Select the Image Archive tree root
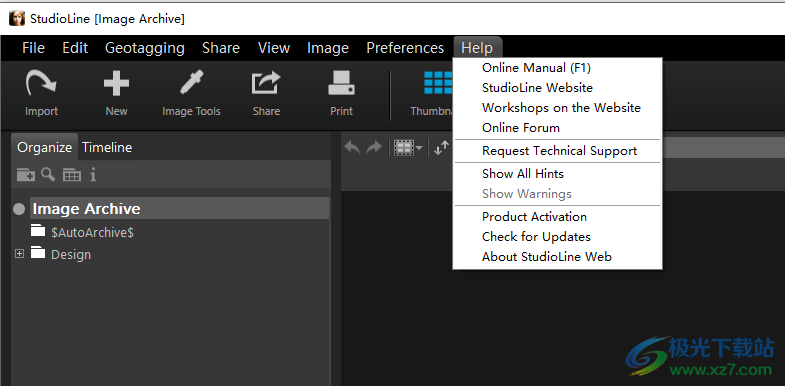 [x=179, y=209]
